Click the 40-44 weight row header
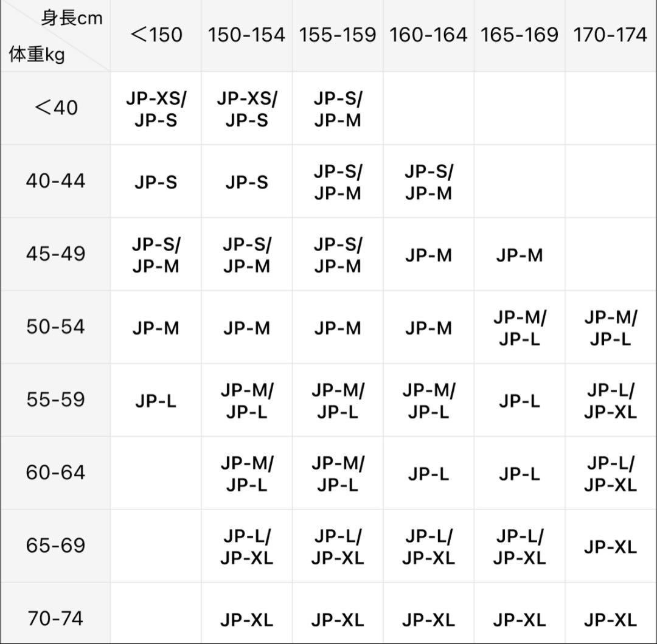The height and width of the screenshot is (644, 657). point(56,181)
